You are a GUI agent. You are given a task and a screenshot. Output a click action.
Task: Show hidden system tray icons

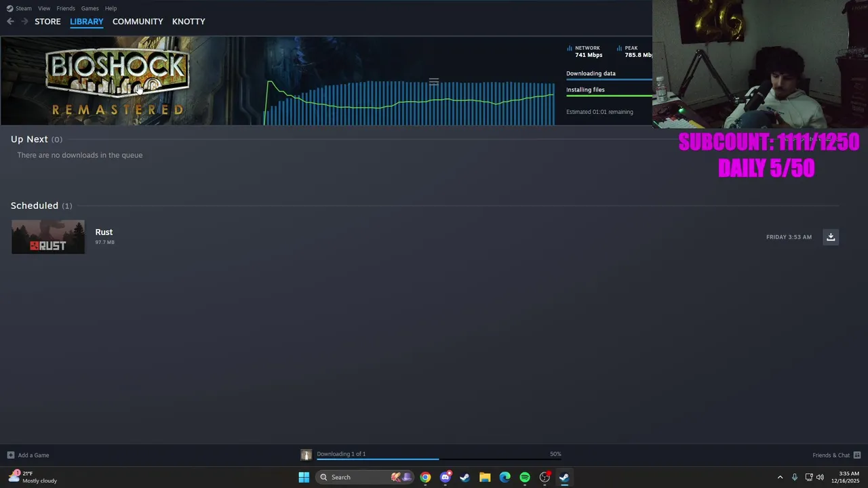(780, 477)
